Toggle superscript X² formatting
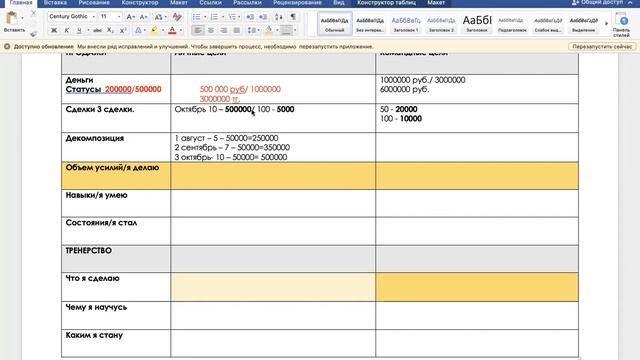This screenshot has width=640, height=360. point(123,30)
